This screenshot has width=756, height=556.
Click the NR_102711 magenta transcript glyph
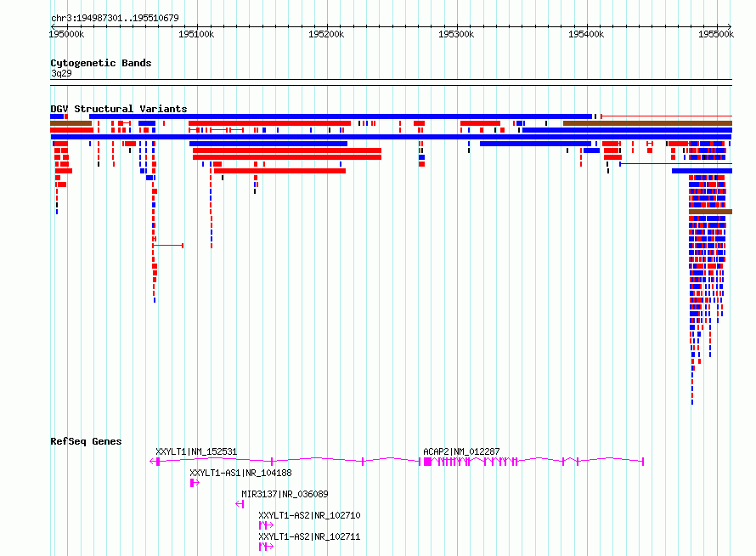(266, 547)
